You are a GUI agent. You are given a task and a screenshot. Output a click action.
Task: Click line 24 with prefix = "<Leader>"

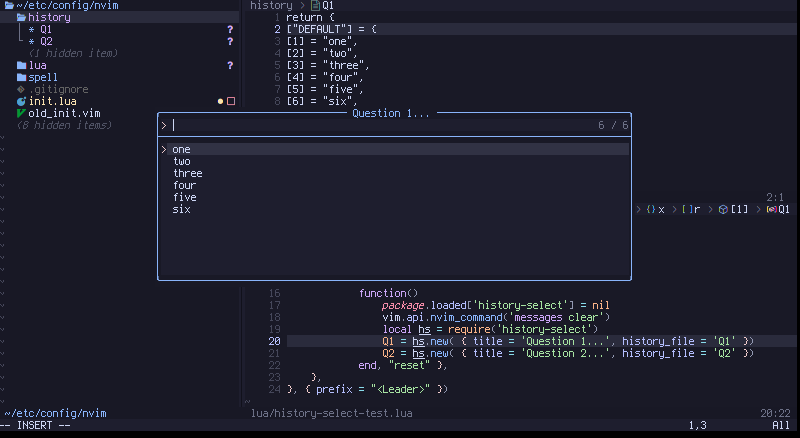click(x=367, y=390)
